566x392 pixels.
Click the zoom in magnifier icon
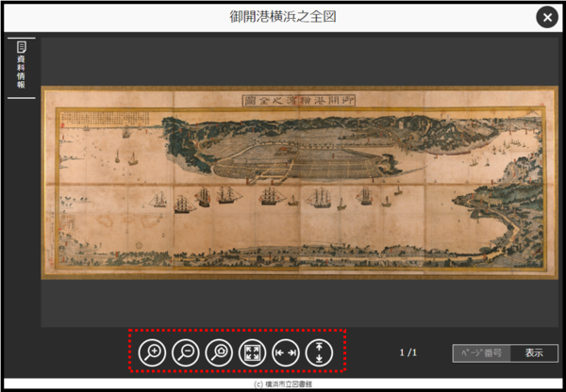151,353
